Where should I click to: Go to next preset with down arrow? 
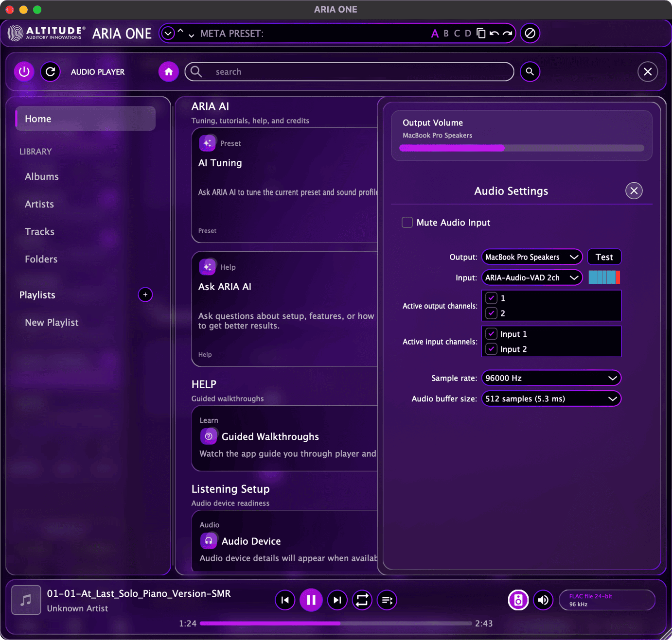(191, 35)
